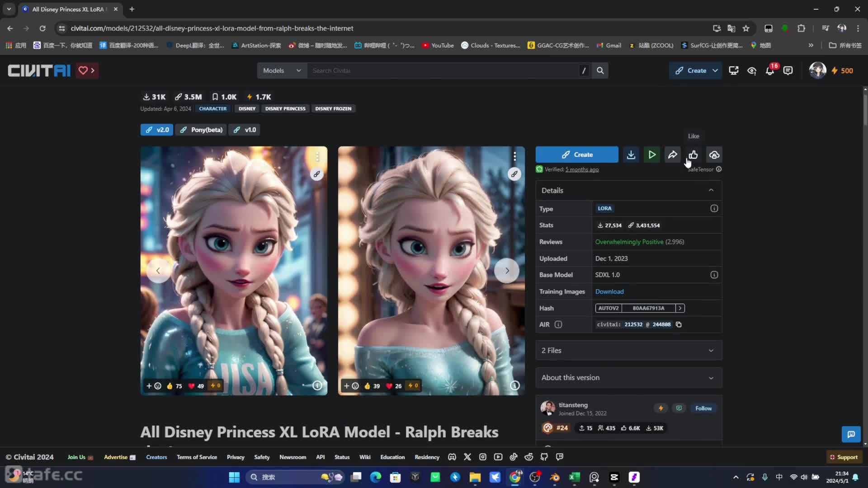Select the Pony(beta) version tab
This screenshot has height=488, width=868.
[201, 130]
